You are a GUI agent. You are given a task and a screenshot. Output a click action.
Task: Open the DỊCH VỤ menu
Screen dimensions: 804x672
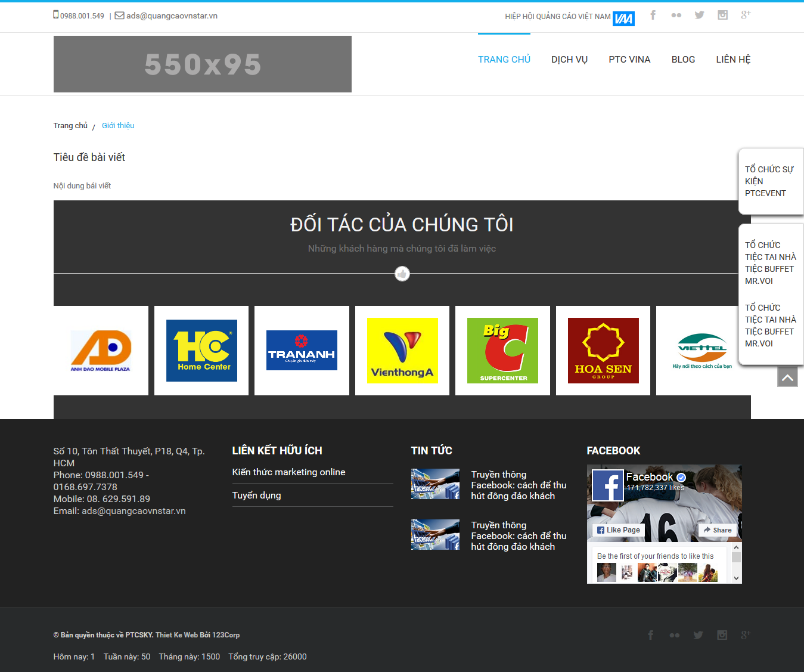coord(569,60)
